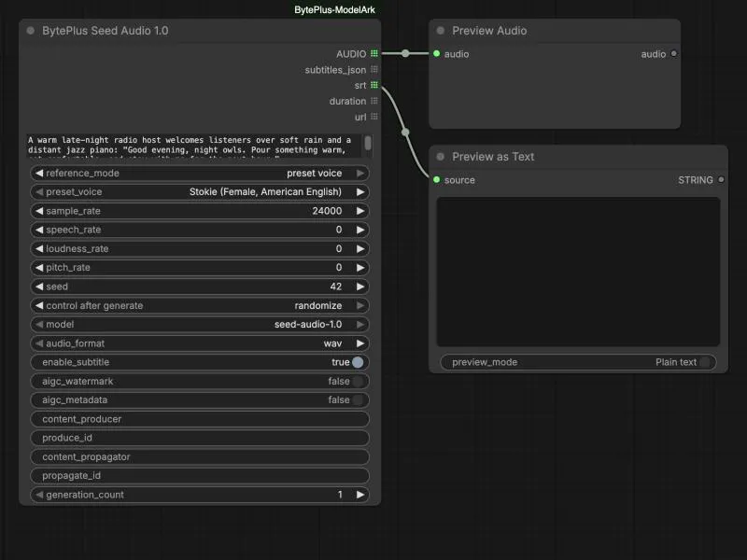Click the midpoint dot on the srt link
The height and width of the screenshot is (560, 747).
tap(405, 132)
